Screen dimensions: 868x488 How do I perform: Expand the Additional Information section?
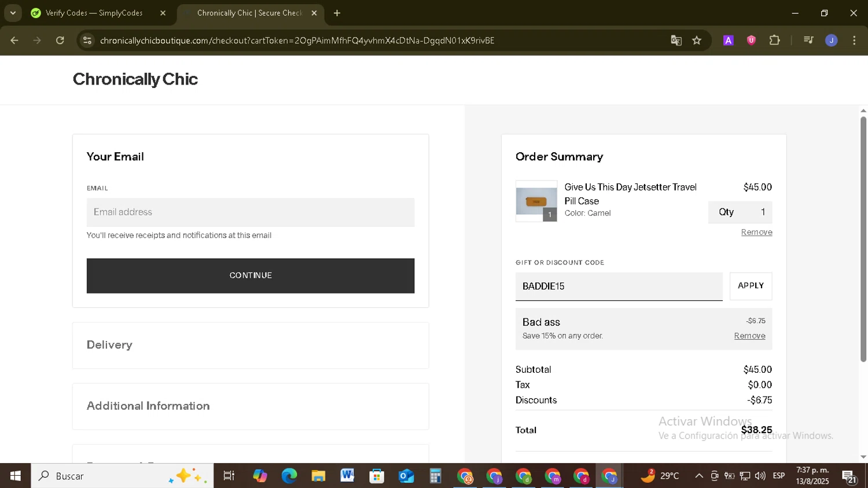pyautogui.click(x=251, y=406)
